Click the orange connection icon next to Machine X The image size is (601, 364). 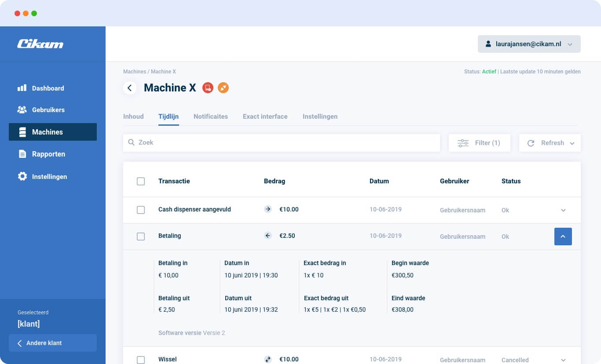click(223, 88)
